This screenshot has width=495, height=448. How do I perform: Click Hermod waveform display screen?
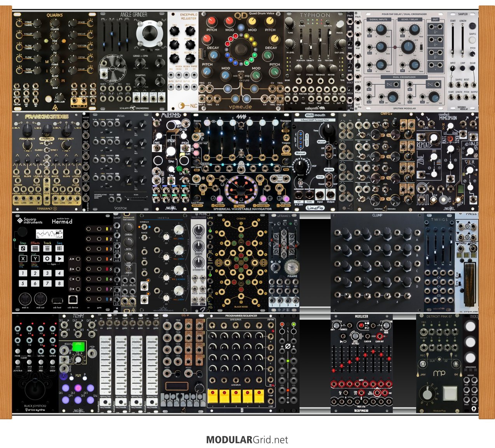pos(49,234)
